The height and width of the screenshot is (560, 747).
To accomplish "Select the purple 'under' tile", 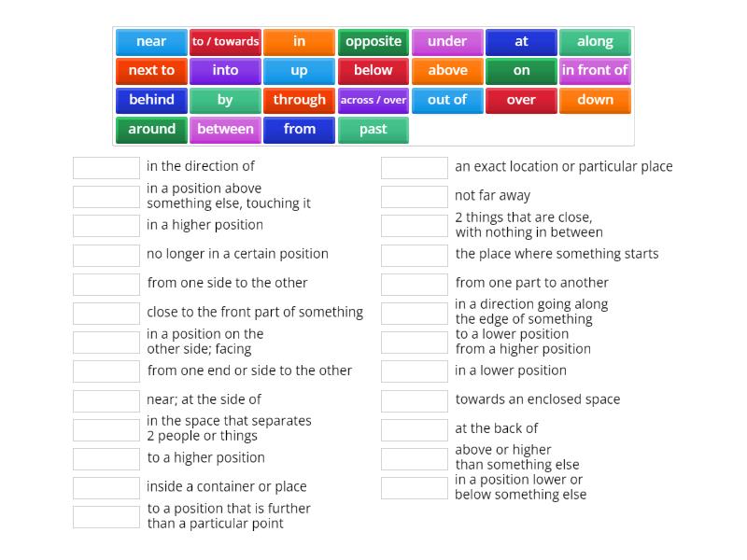I will 447,42.
